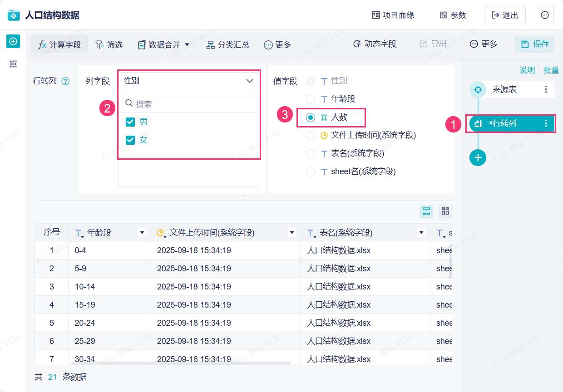Open the 年龄段 column header dropdown arrow

click(142, 233)
